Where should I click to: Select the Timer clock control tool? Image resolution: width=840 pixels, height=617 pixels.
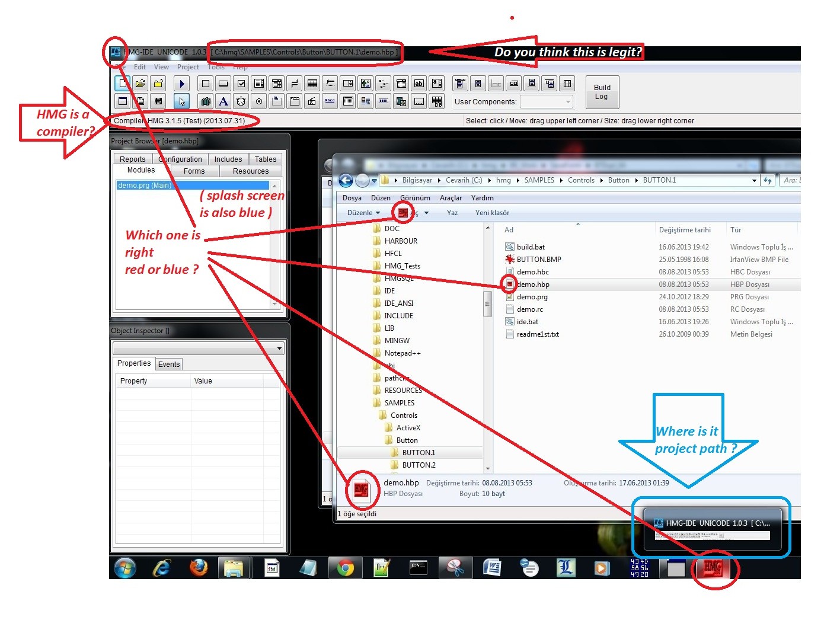pyautogui.click(x=241, y=101)
